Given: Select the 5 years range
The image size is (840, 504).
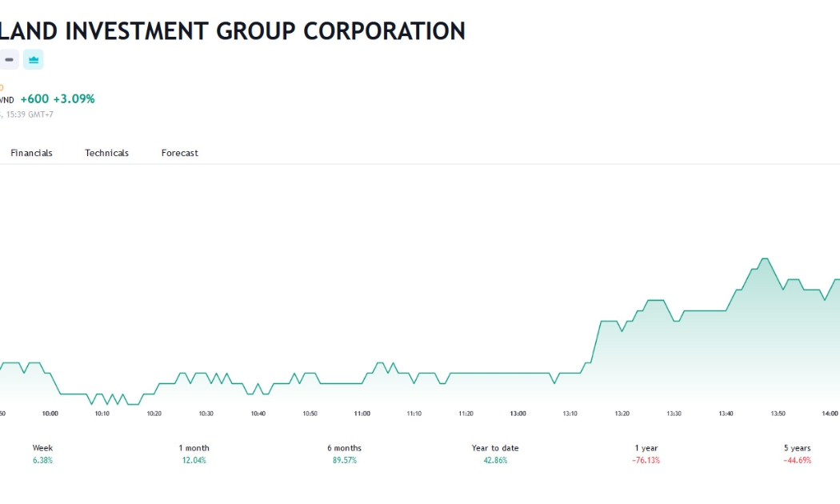Looking at the screenshot, I should click(797, 454).
